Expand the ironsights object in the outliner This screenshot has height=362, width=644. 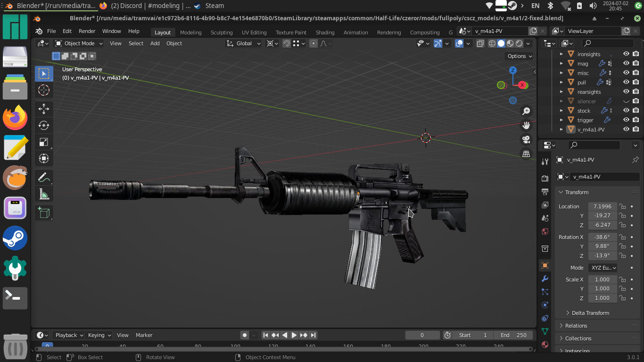[561, 54]
